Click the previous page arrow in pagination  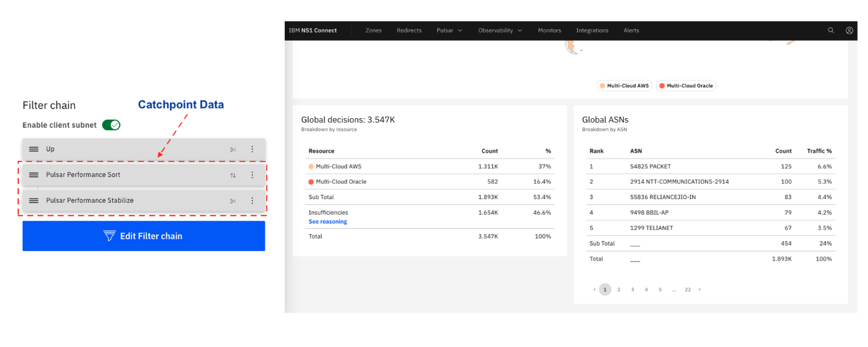pos(595,290)
